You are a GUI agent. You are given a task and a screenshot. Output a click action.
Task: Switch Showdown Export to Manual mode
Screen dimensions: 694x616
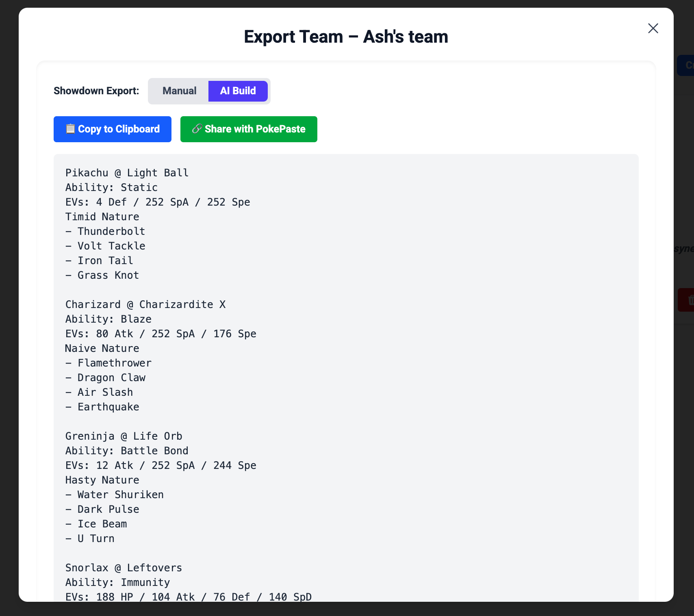tap(179, 91)
